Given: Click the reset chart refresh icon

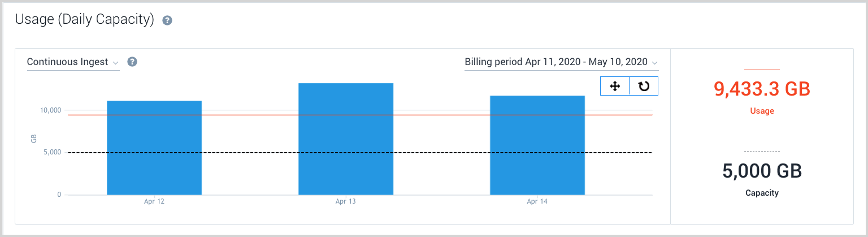Looking at the screenshot, I should tap(644, 86).
